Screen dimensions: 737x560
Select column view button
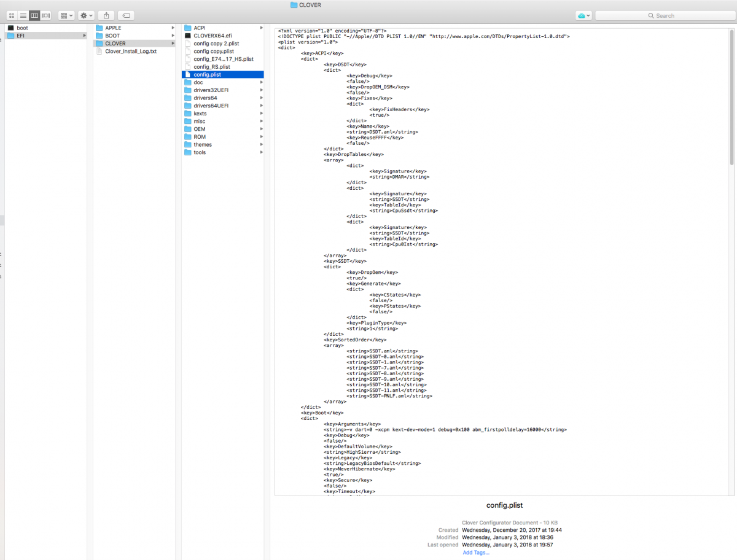(34, 15)
